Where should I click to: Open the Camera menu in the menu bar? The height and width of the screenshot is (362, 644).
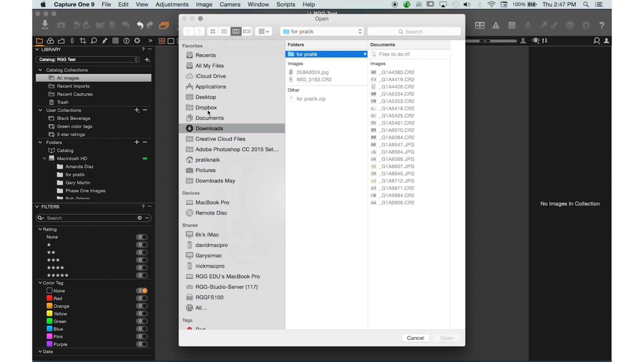click(x=230, y=4)
